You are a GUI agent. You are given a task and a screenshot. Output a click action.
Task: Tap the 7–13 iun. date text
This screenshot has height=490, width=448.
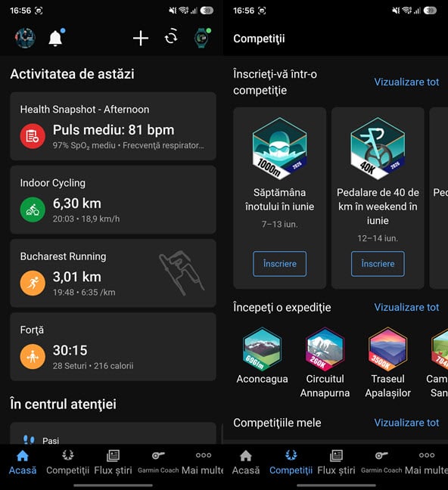click(280, 224)
